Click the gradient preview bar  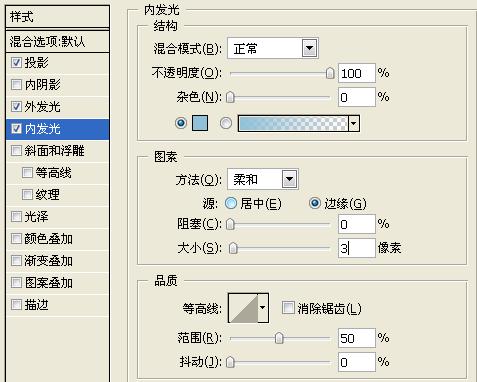[293, 123]
